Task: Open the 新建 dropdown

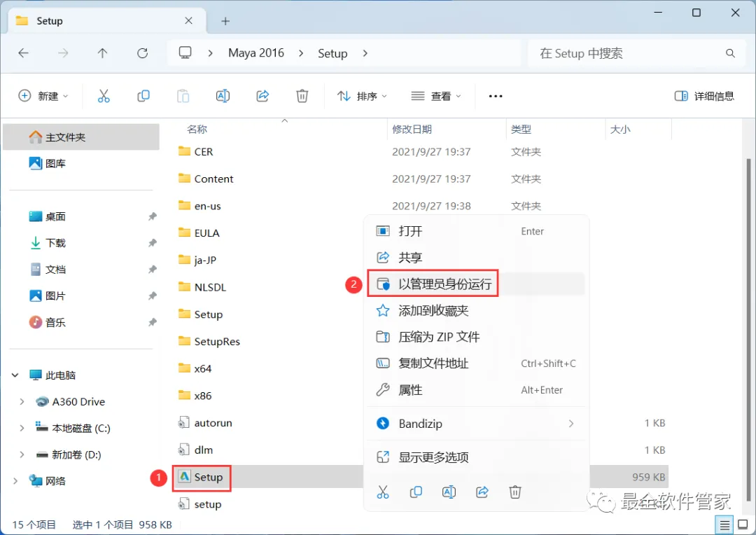Action: coord(43,96)
